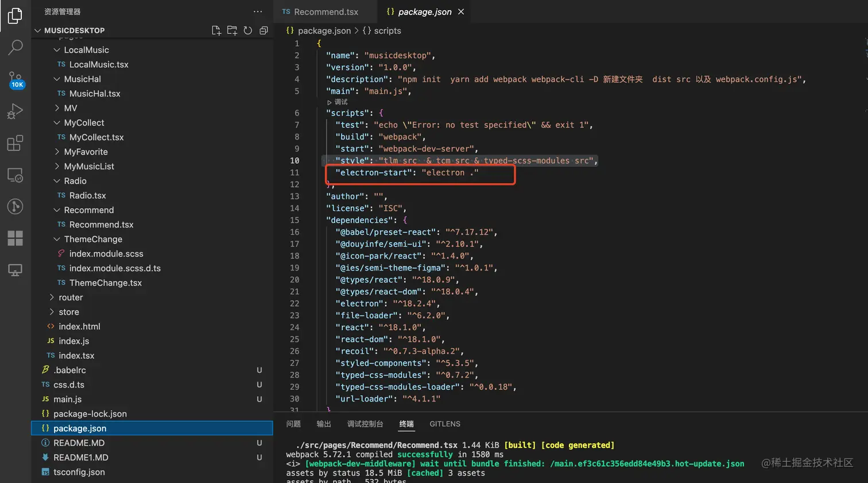This screenshot has width=868, height=483.
Task: Click line number 10 in gutter
Action: 294,161
